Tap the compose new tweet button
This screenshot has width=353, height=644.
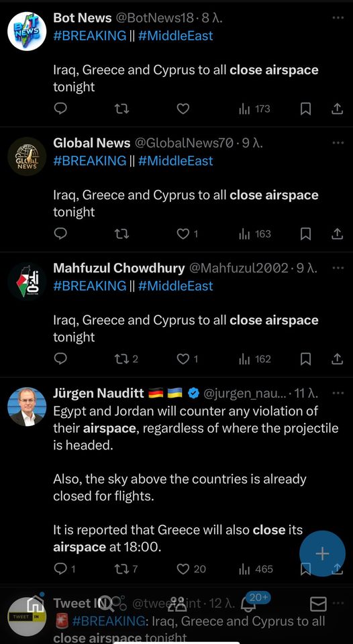click(322, 553)
